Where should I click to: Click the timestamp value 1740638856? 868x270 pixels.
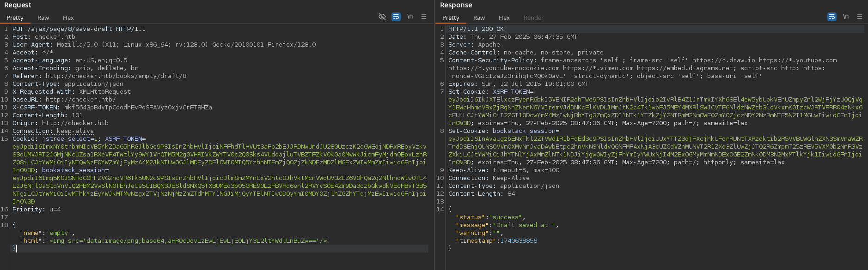click(x=519, y=240)
